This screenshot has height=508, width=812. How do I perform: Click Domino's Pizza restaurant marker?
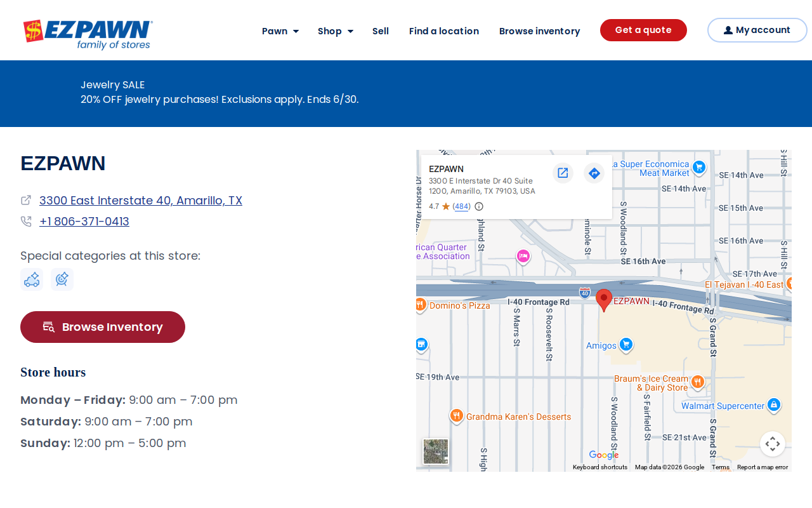point(420,305)
